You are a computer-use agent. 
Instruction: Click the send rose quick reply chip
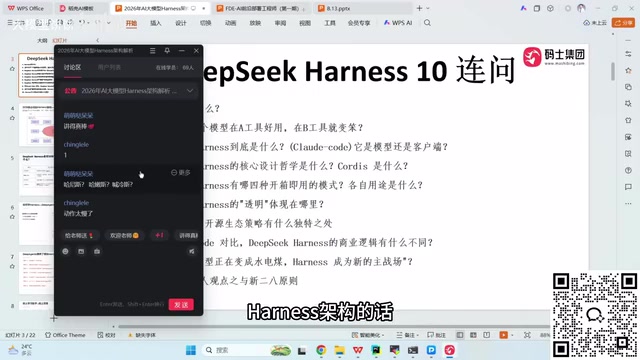click(x=79, y=235)
